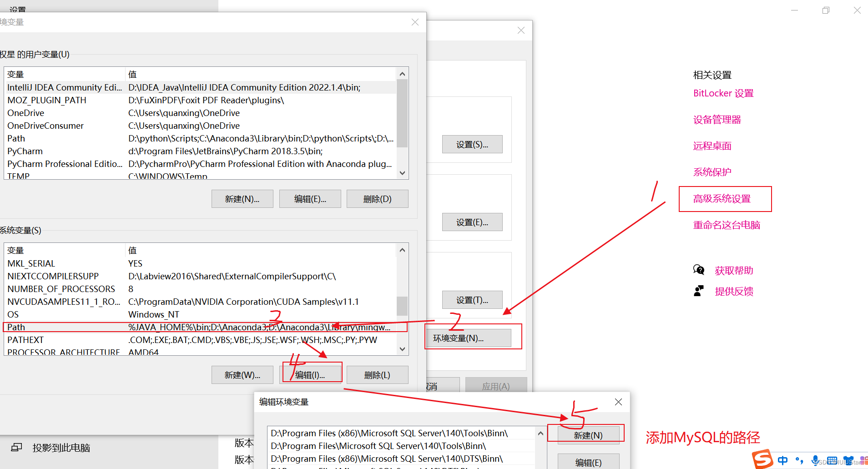
Task: Open 高级系统设置 link
Action: [x=722, y=199]
